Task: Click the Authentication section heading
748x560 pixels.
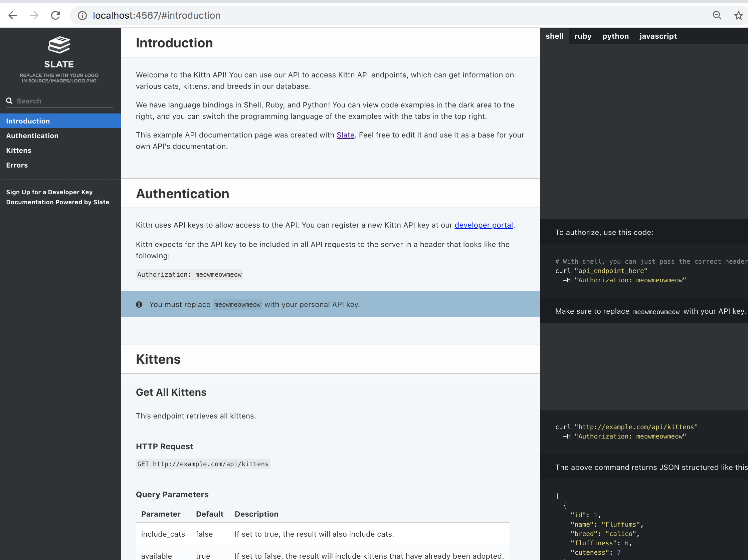Action: pyautogui.click(x=183, y=194)
